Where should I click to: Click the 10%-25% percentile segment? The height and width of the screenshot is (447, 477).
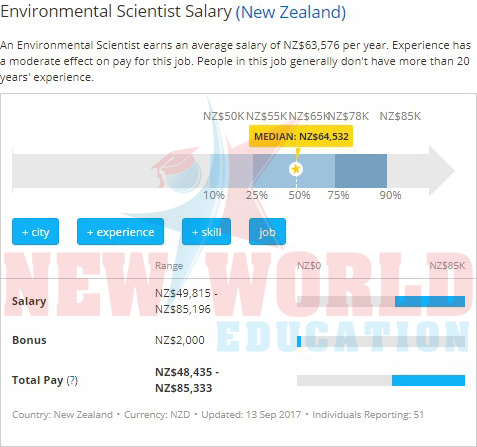coord(231,171)
